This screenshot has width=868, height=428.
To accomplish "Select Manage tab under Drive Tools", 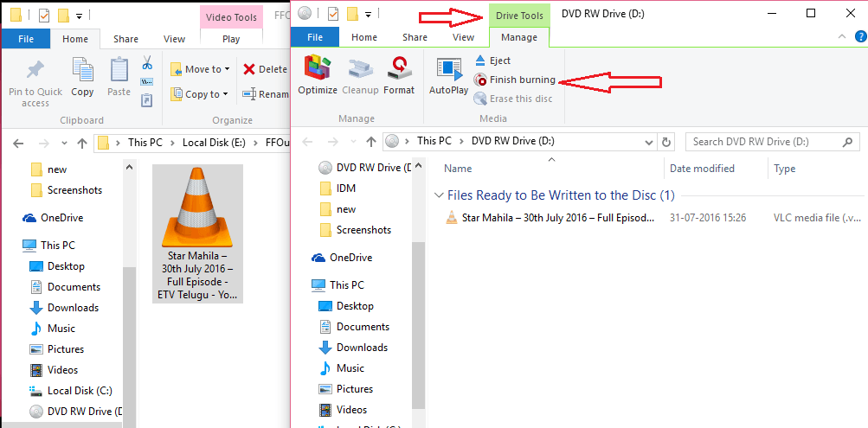I will pos(518,37).
